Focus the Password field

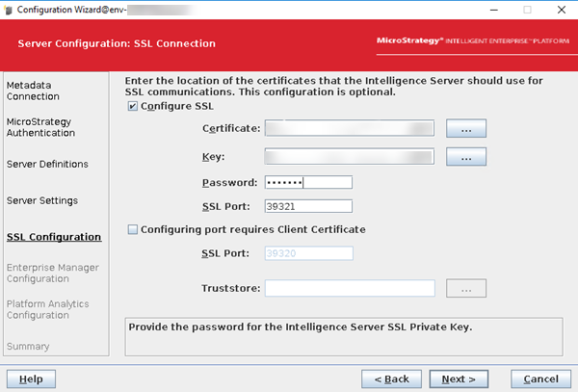(x=308, y=182)
